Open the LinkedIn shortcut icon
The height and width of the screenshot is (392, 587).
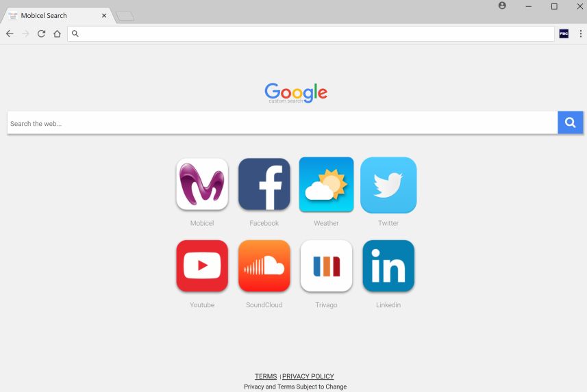[388, 265]
